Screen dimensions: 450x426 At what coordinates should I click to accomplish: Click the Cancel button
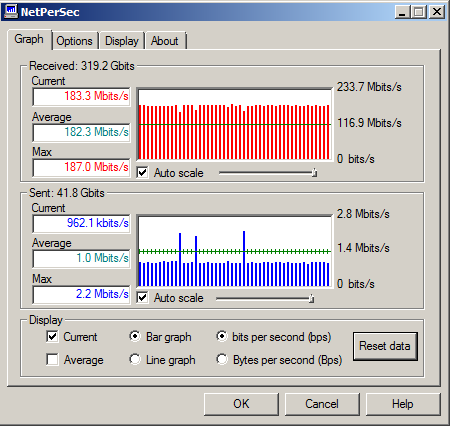322,404
